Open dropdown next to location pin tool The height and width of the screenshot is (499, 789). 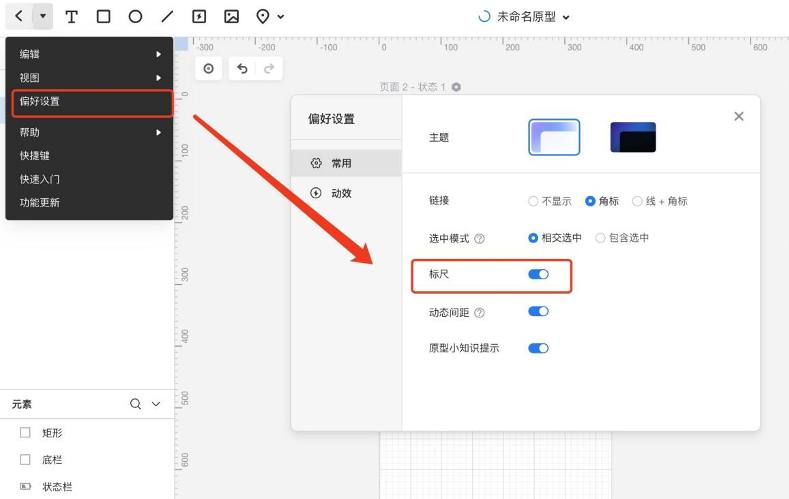click(281, 17)
